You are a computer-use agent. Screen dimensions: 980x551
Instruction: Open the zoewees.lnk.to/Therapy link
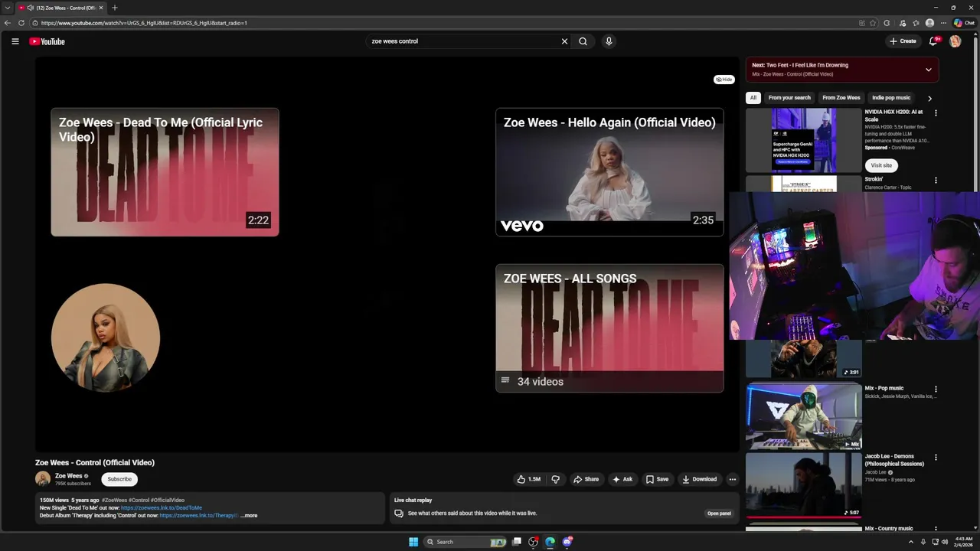click(x=198, y=516)
